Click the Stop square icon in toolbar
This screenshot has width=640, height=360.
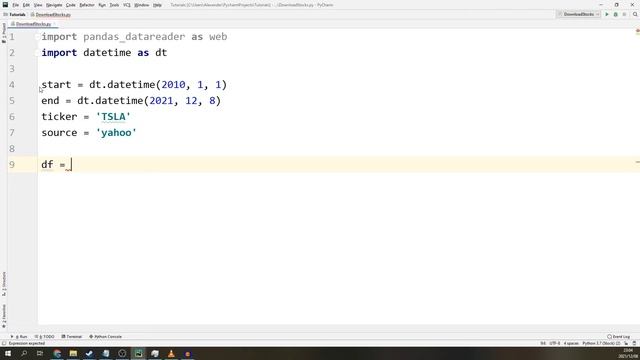coord(624,14)
